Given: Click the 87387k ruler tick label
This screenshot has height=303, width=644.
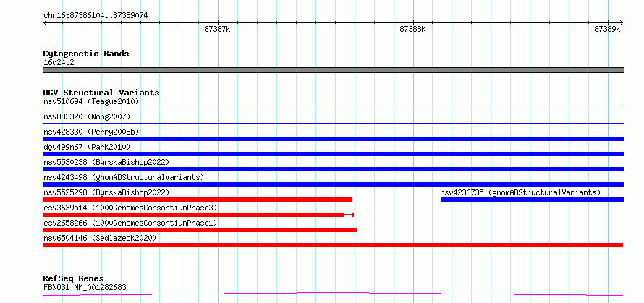Looking at the screenshot, I should click(217, 29).
